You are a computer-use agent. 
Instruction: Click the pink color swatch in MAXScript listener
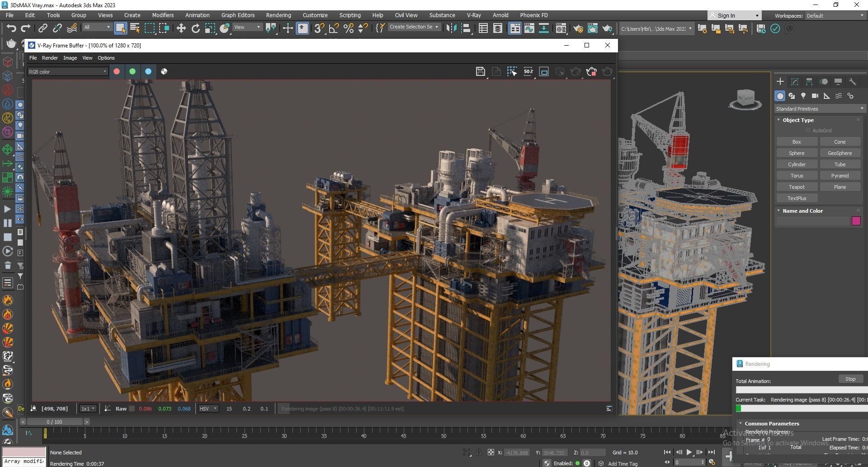(24, 452)
